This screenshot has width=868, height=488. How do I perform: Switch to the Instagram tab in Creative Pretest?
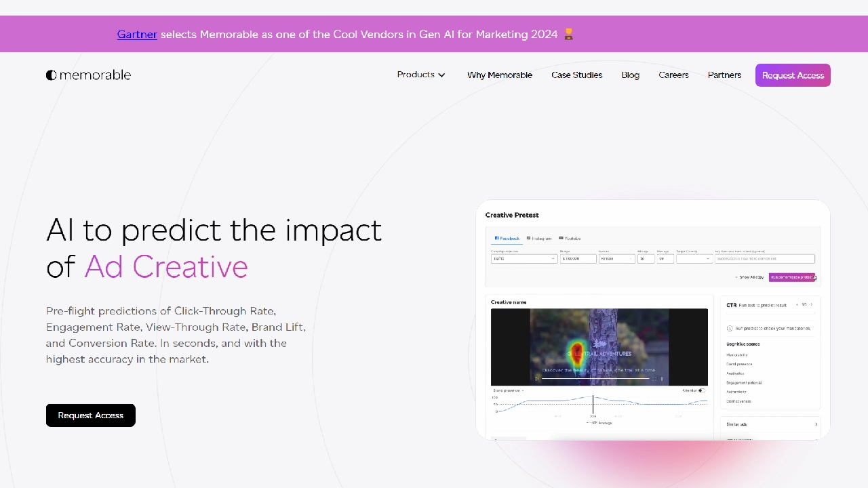(539, 239)
